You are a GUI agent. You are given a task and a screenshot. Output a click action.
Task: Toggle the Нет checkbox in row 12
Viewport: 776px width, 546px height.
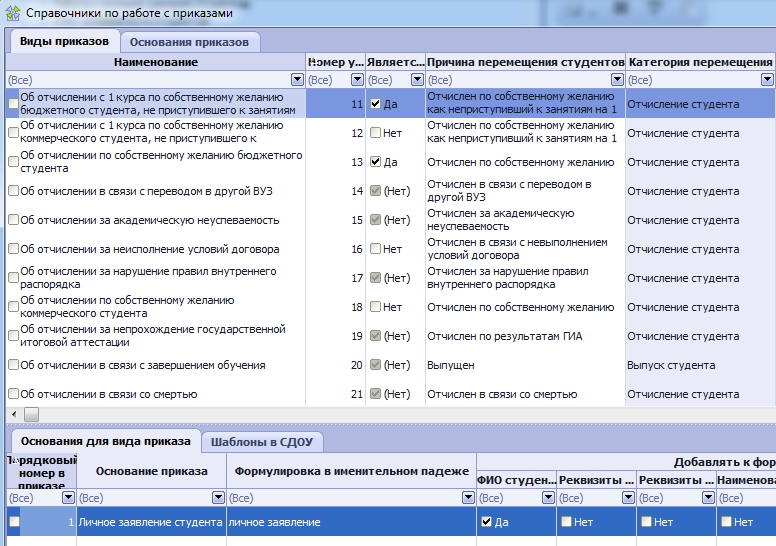coord(376,132)
